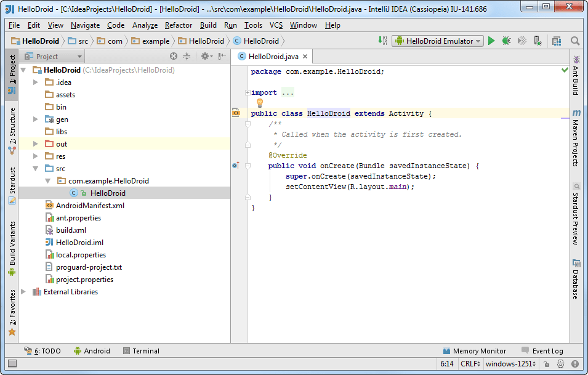Click the Search Everywhere magnifier icon
The width and height of the screenshot is (588, 375).
(574, 41)
